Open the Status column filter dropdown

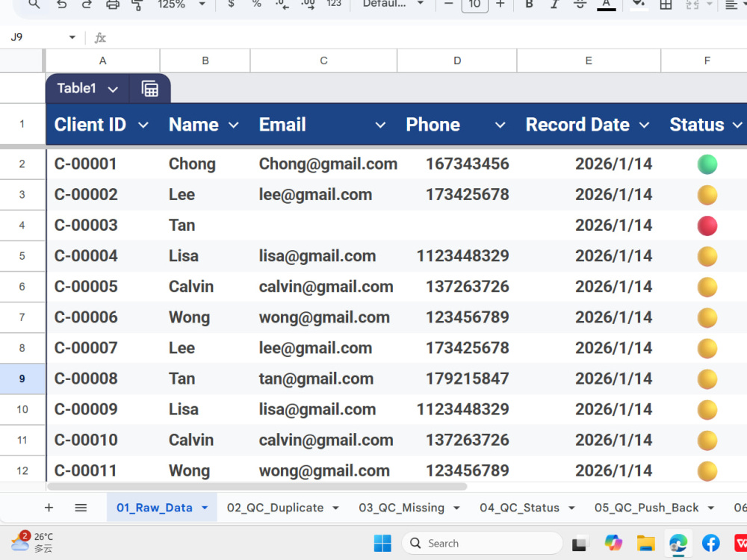coord(737,125)
